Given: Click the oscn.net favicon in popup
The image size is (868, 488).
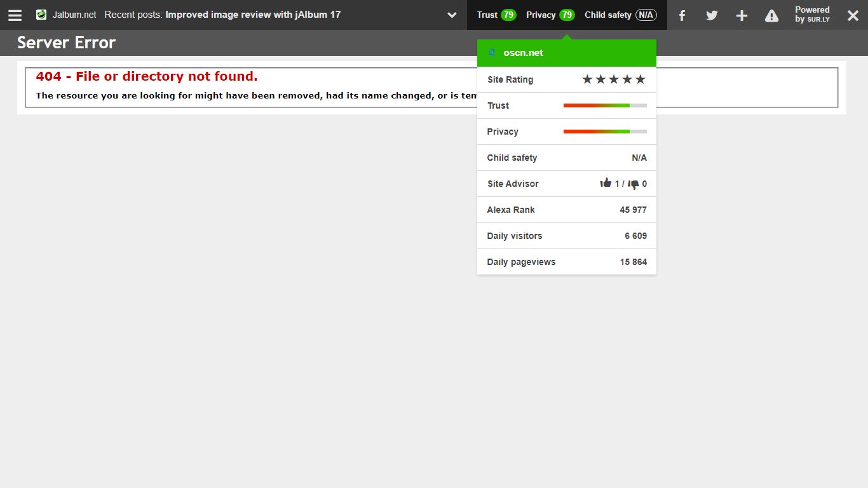Looking at the screenshot, I should 492,53.
